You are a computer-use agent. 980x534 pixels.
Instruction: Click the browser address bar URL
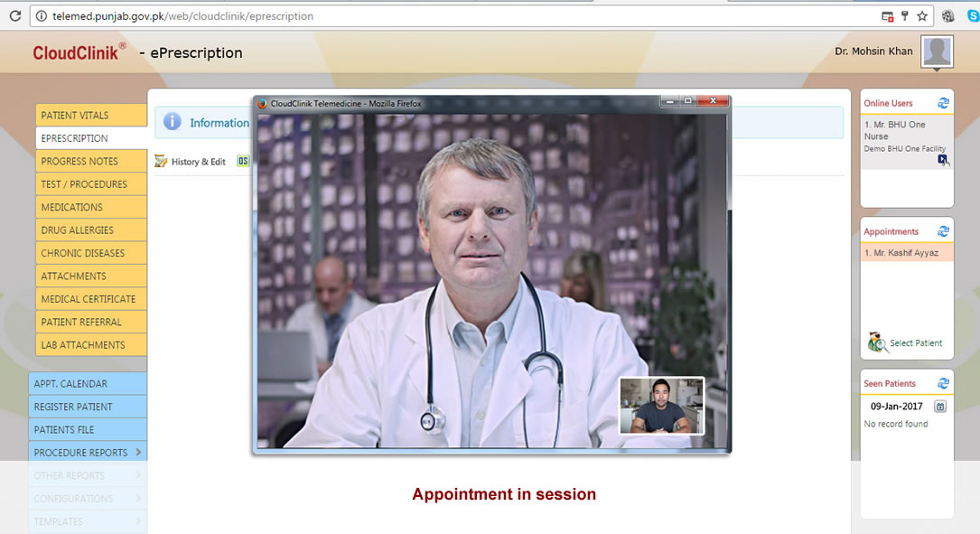point(181,15)
